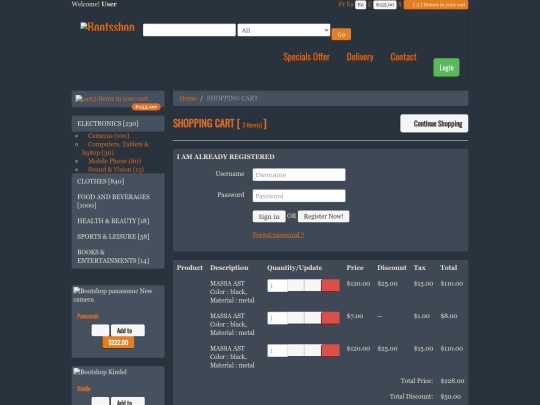Expand the ELECTRONICS [230] category
Screen dimensions: 540x405
click(x=118, y=124)
